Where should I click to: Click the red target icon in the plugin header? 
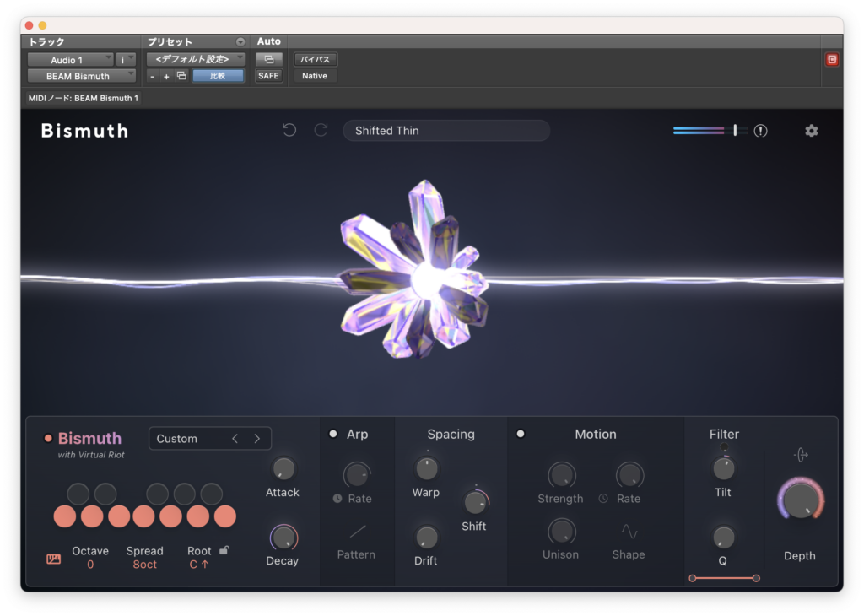832,60
